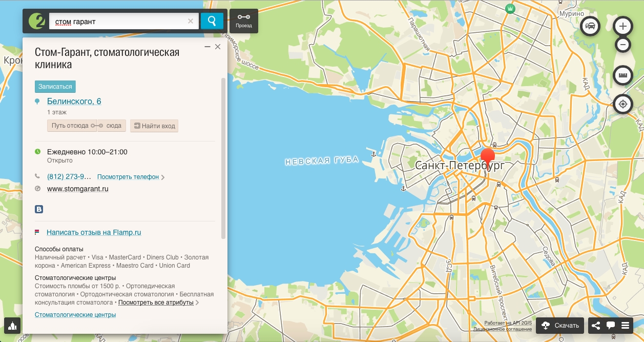Open the Белинского, 6 address link
This screenshot has height=342, width=644.
click(74, 102)
